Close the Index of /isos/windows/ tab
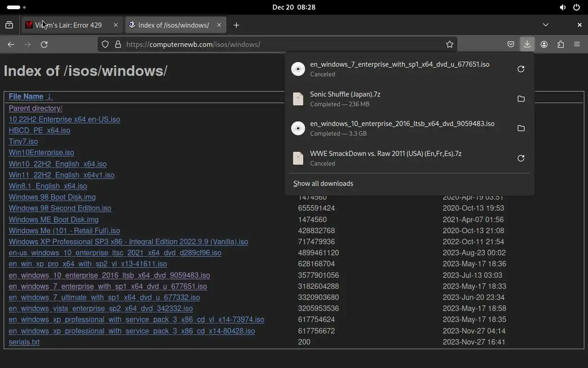Screen dimensions: 588x368 (219, 25)
